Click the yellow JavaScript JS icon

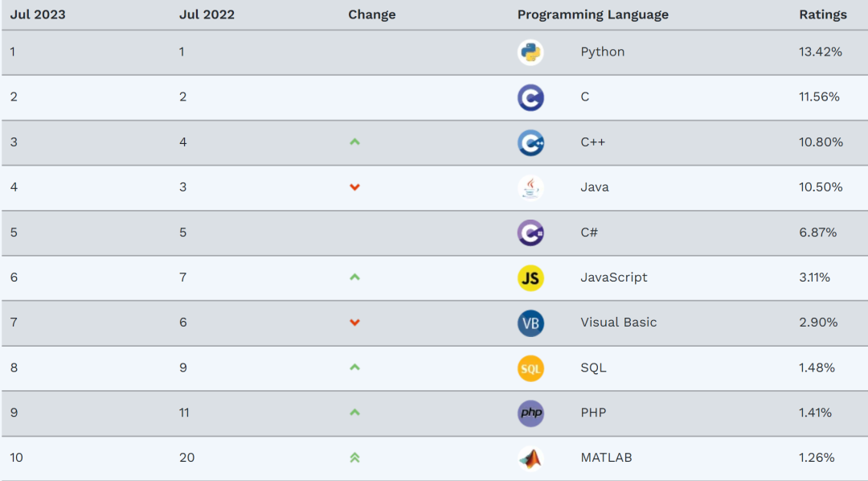tap(530, 277)
